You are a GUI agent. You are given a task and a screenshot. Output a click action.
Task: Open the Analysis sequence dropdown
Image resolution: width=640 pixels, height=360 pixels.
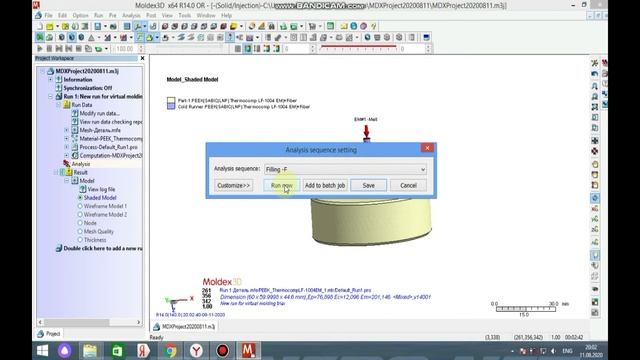[345, 169]
